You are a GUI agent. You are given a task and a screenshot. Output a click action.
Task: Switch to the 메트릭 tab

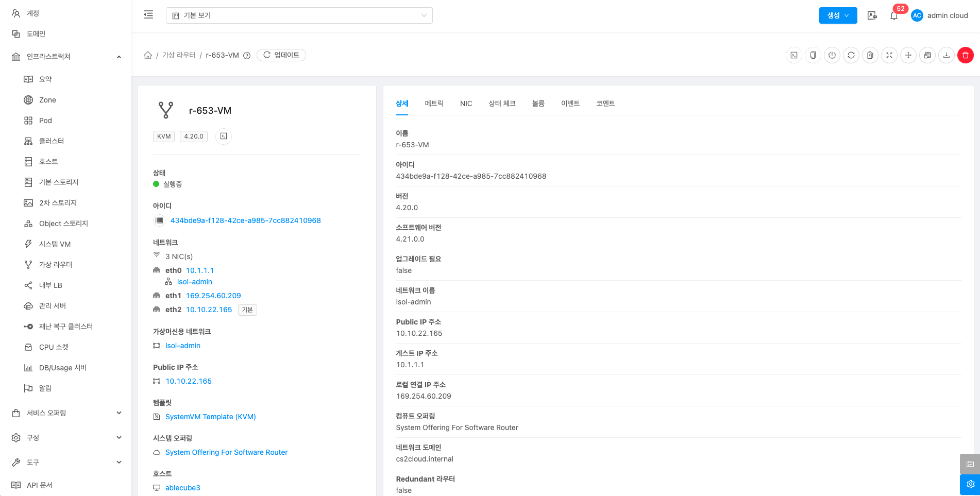(x=434, y=104)
